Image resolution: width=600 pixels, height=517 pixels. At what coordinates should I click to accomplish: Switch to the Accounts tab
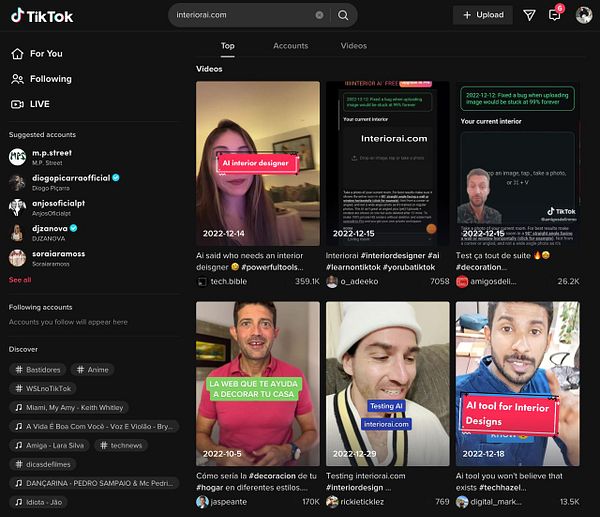tap(290, 46)
